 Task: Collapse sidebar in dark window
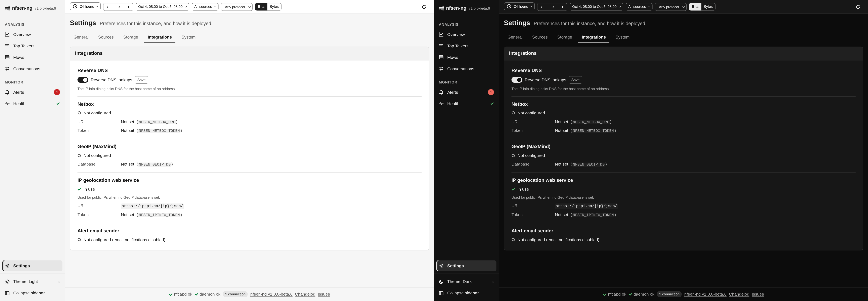click(x=466, y=293)
